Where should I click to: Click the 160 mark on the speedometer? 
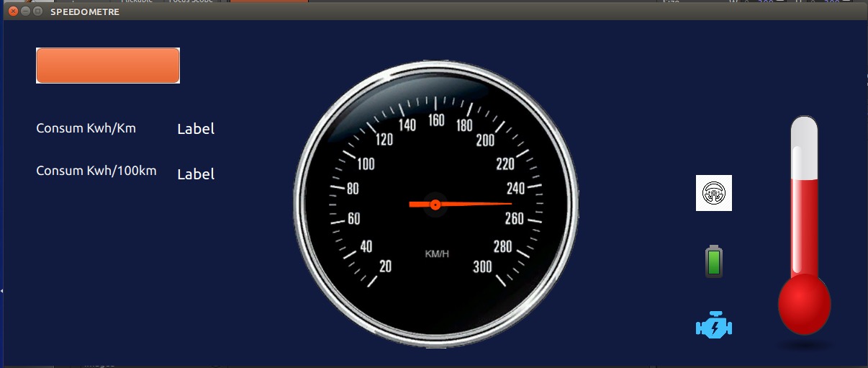(x=436, y=120)
